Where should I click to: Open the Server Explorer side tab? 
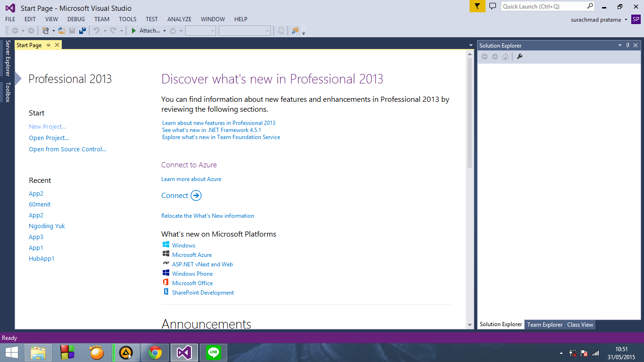pyautogui.click(x=8, y=58)
